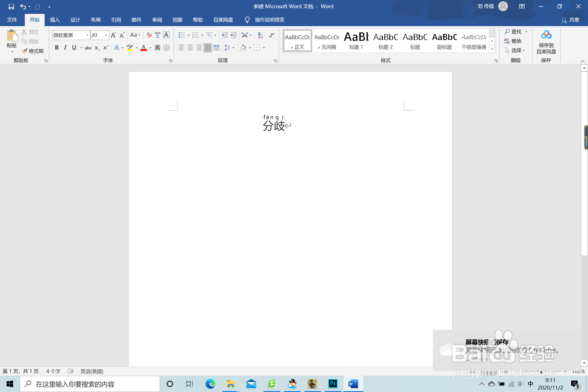Click the Share button
588x392 pixels.
pos(570,20)
